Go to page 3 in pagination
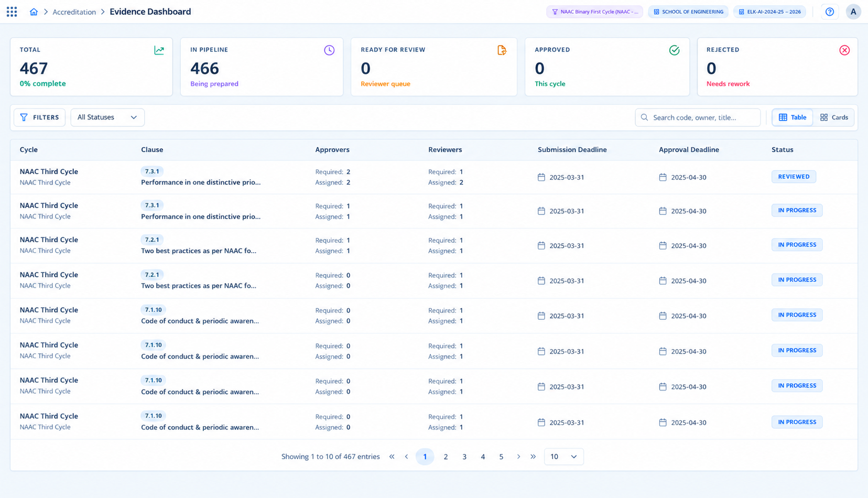The width and height of the screenshot is (868, 498). 464,457
